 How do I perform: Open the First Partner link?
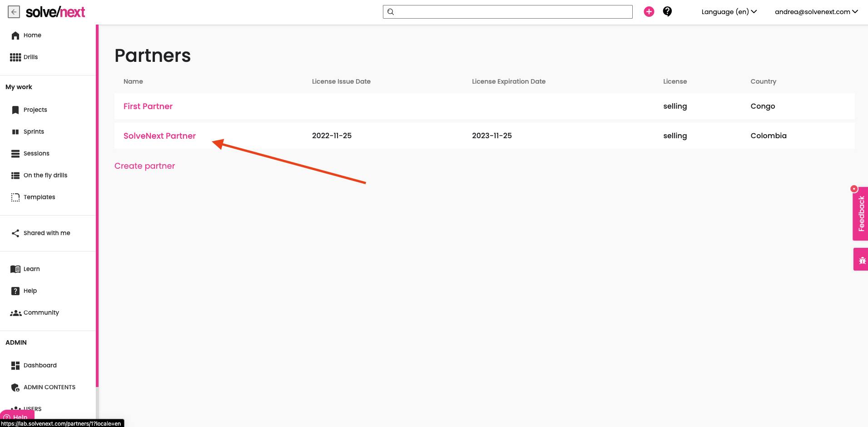(148, 106)
